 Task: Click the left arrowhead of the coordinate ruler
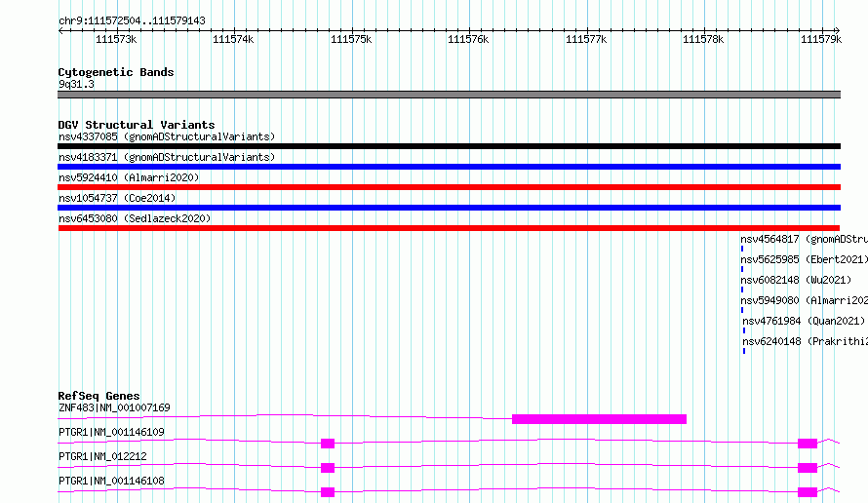[60, 30]
